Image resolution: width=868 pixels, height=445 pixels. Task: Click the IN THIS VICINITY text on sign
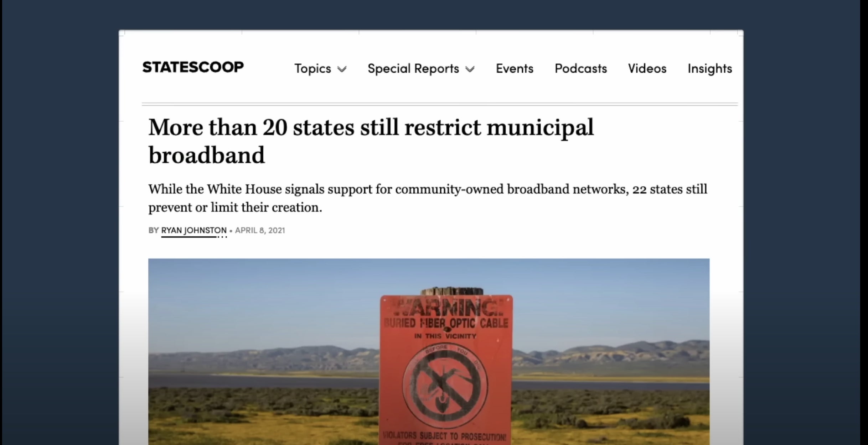445,336
